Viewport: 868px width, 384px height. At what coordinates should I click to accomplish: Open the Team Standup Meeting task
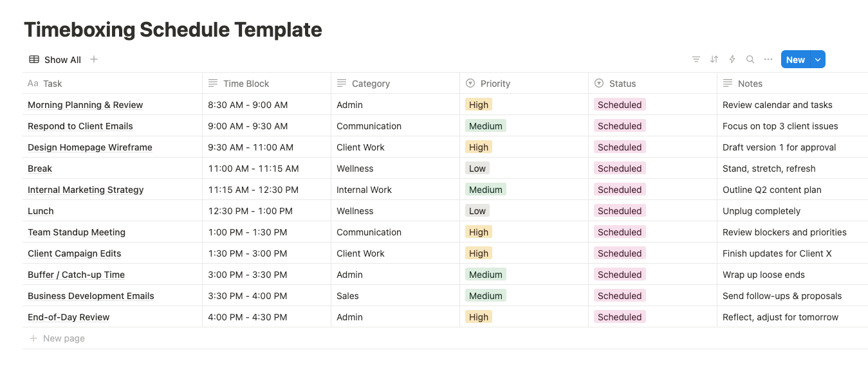[x=77, y=232]
